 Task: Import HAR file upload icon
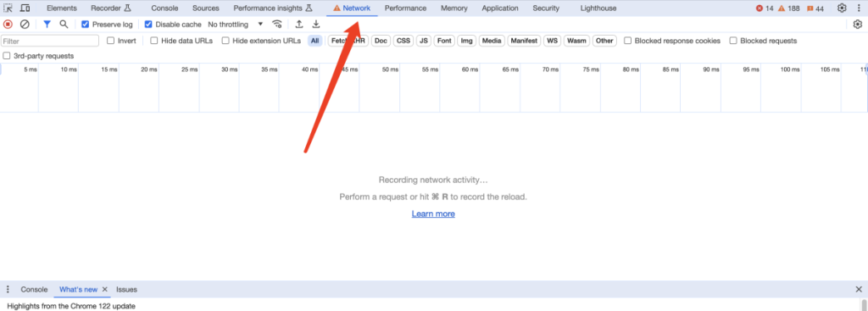click(x=299, y=25)
